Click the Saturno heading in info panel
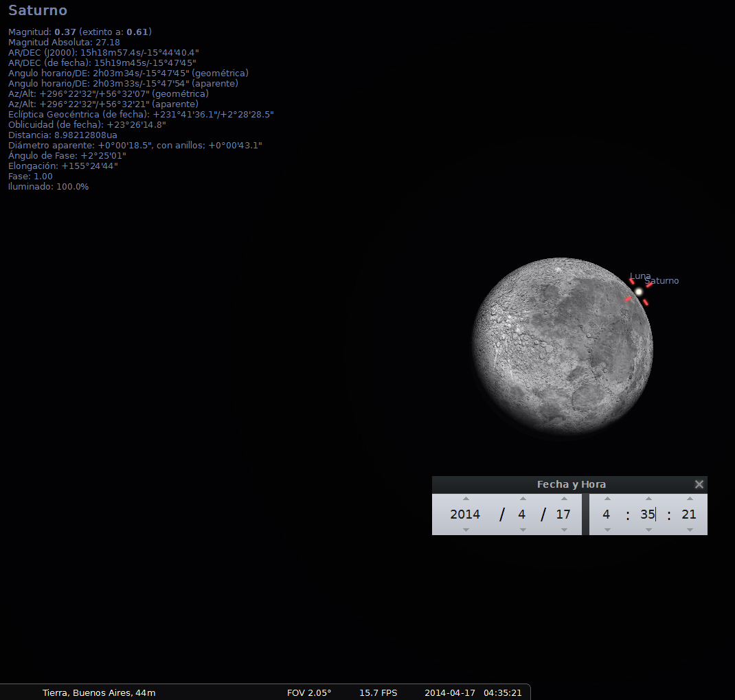The width and height of the screenshot is (735, 700). tap(38, 10)
